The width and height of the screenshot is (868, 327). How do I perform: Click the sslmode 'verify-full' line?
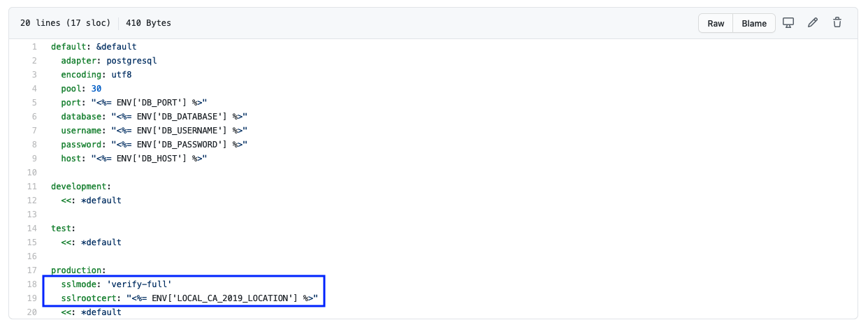[116, 284]
